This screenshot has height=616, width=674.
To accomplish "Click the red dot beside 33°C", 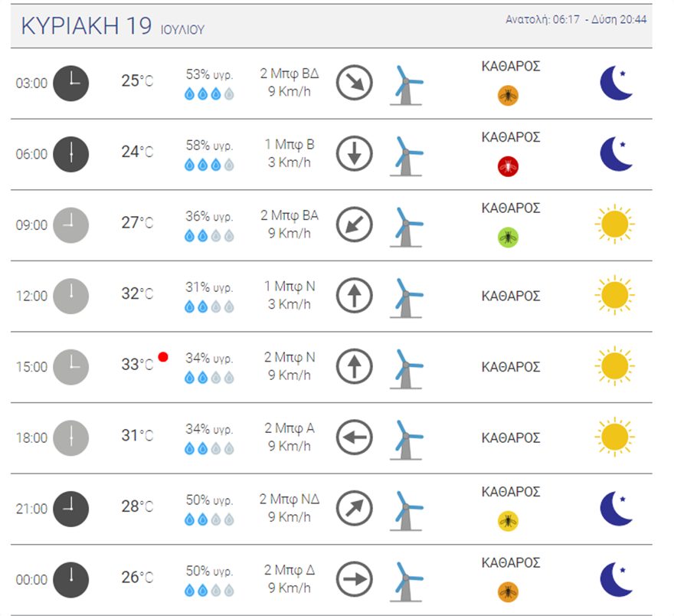I will pyautogui.click(x=163, y=357).
